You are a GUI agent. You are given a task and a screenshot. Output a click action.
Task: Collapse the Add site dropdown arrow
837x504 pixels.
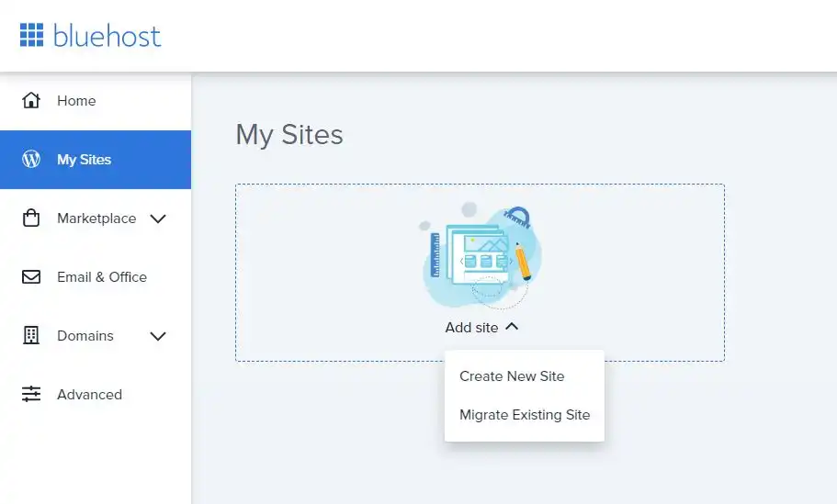[512, 327]
